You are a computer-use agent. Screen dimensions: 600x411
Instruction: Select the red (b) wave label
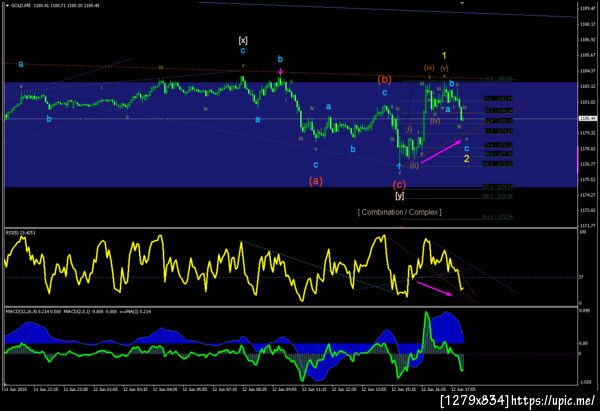pos(385,79)
